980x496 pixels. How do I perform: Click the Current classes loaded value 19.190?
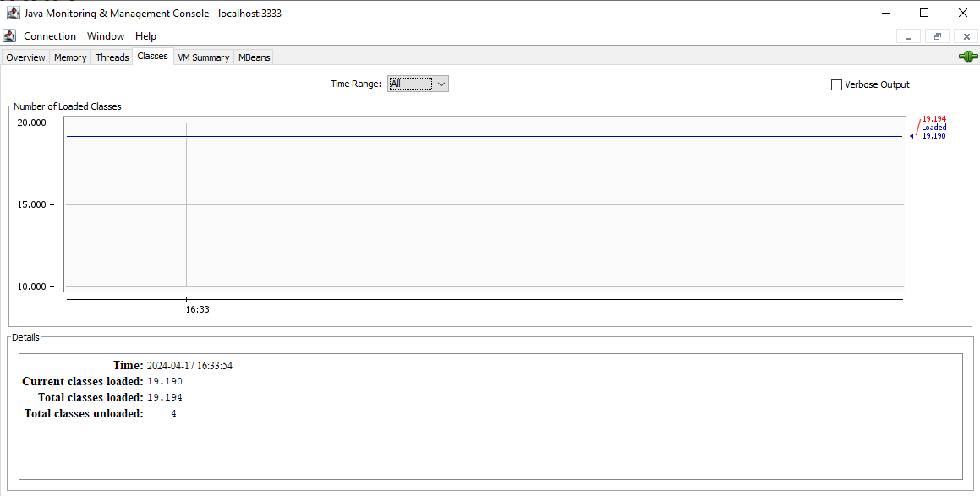point(164,382)
